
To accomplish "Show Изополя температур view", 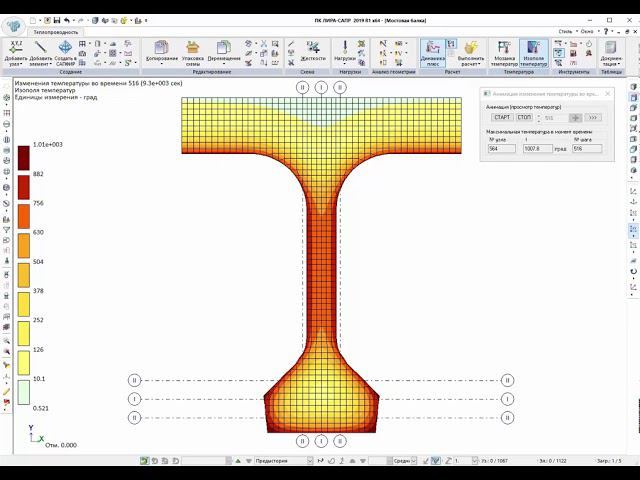I will pos(533,53).
